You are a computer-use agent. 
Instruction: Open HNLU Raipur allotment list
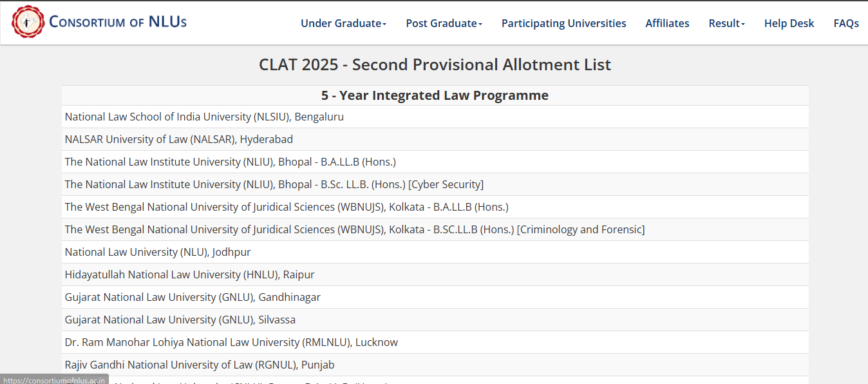(189, 274)
